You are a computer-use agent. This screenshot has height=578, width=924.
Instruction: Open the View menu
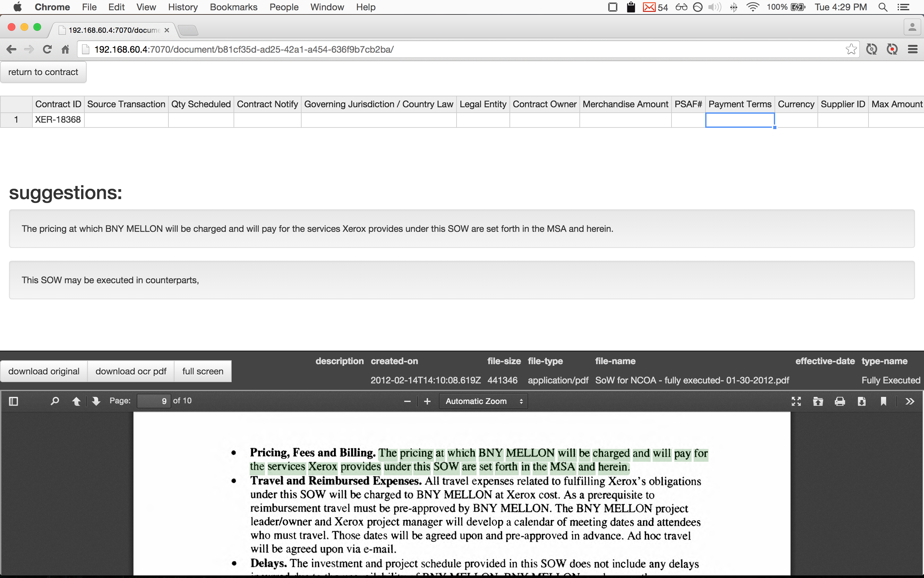[146, 7]
